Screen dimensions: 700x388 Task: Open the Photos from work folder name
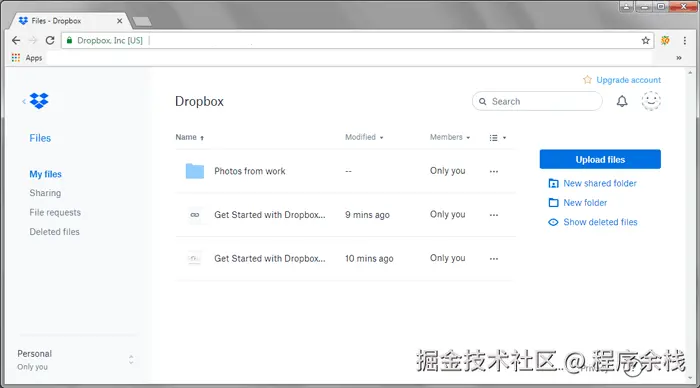[250, 171]
